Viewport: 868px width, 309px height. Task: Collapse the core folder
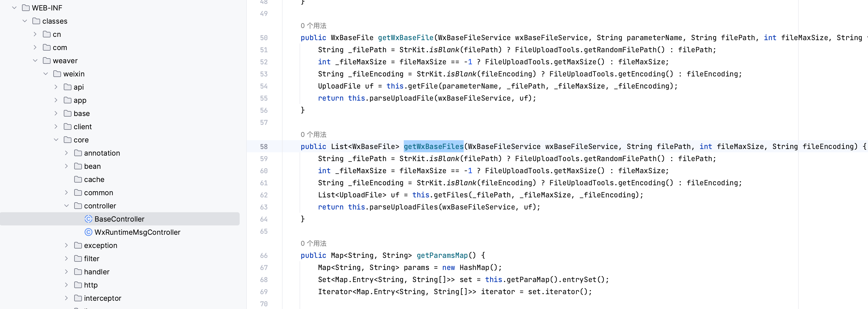(56, 140)
